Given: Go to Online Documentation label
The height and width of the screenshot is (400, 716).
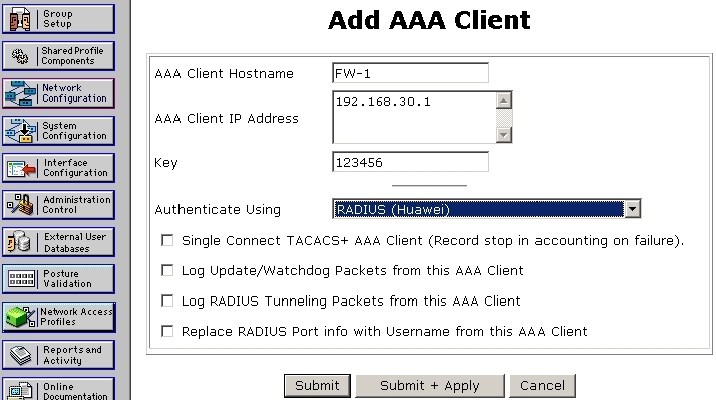Looking at the screenshot, I should 75,391.
